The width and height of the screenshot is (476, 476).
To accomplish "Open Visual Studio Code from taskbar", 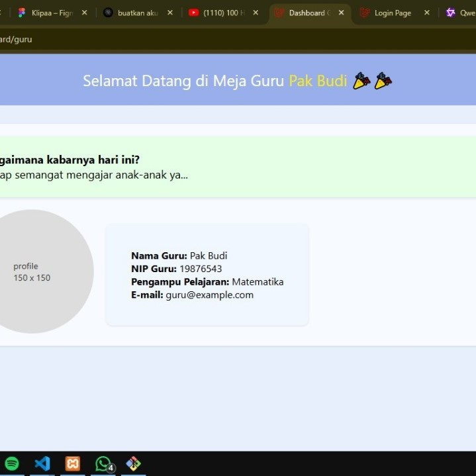I will [42, 463].
